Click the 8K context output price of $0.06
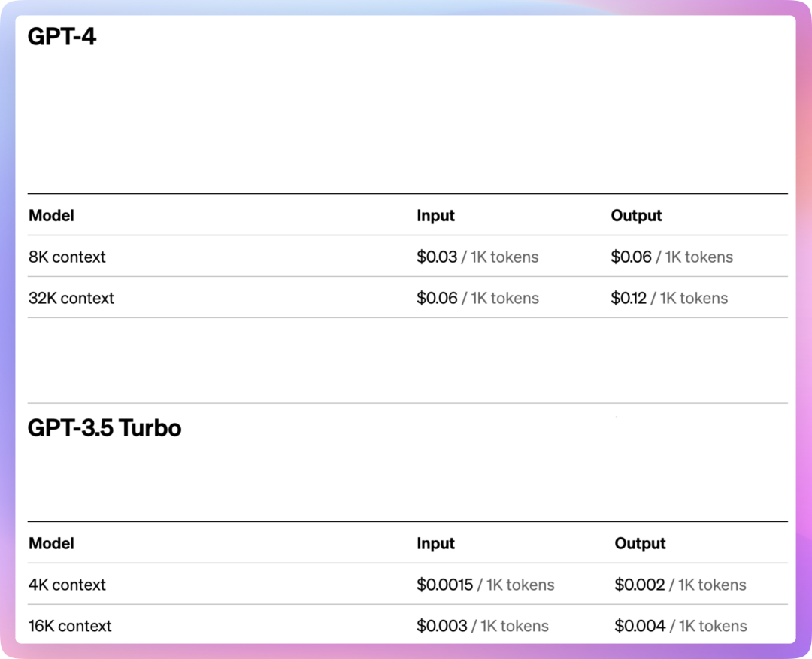The image size is (812, 659). coord(632,257)
